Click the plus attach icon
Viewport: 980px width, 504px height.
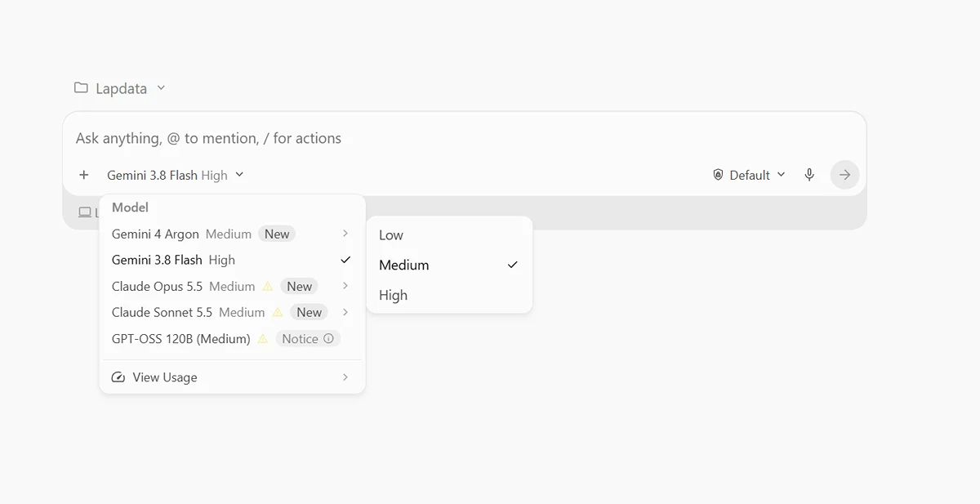point(83,175)
